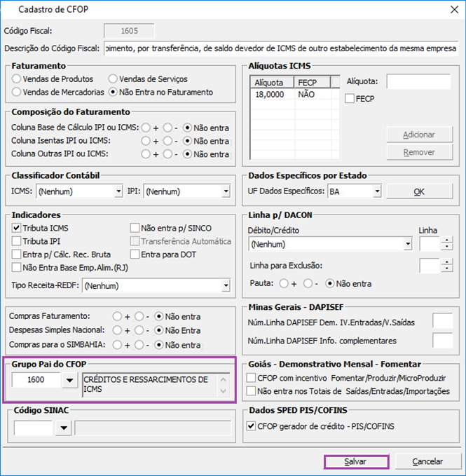This screenshot has height=476, width=466.
Task: Set Coluna Base de Cálculo to plus
Action: (146, 128)
